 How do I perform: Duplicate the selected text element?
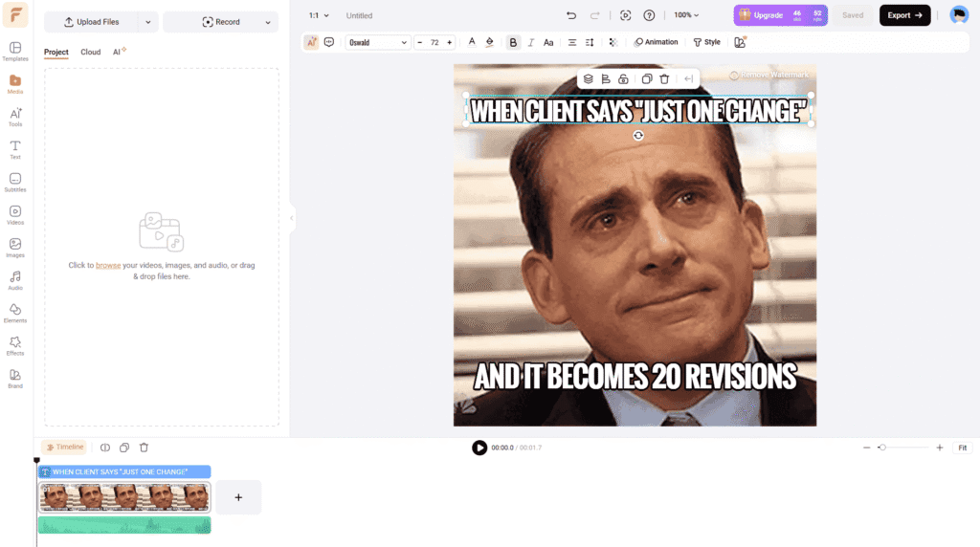(x=647, y=79)
